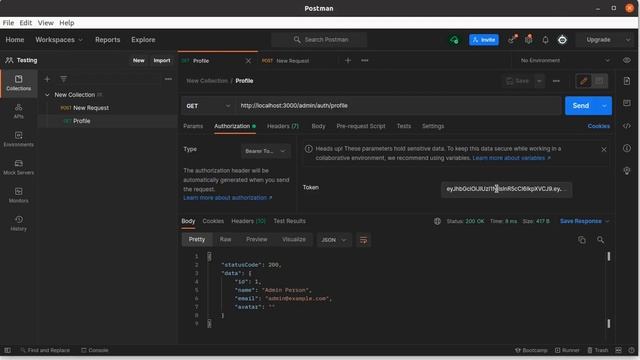Image resolution: width=640 pixels, height=360 pixels.
Task: Switch to the request Headers (7) tab
Action: tap(283, 126)
